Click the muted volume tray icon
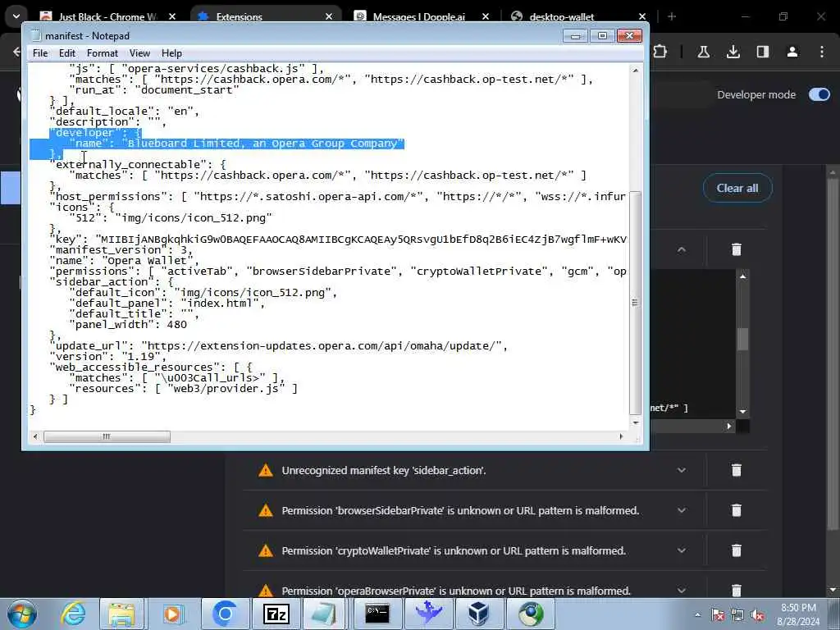Viewport: 840px width, 630px height. click(x=757, y=615)
